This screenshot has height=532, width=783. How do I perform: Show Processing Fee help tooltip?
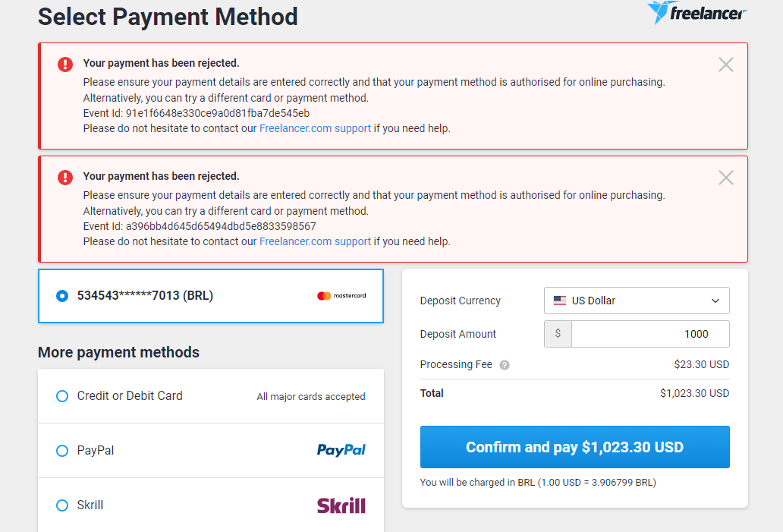coord(505,365)
